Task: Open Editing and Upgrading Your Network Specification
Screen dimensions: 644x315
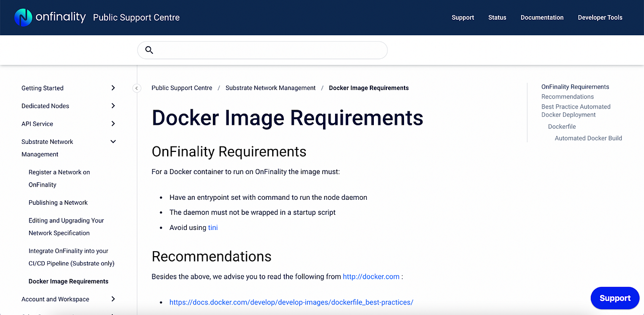Action: click(x=66, y=226)
